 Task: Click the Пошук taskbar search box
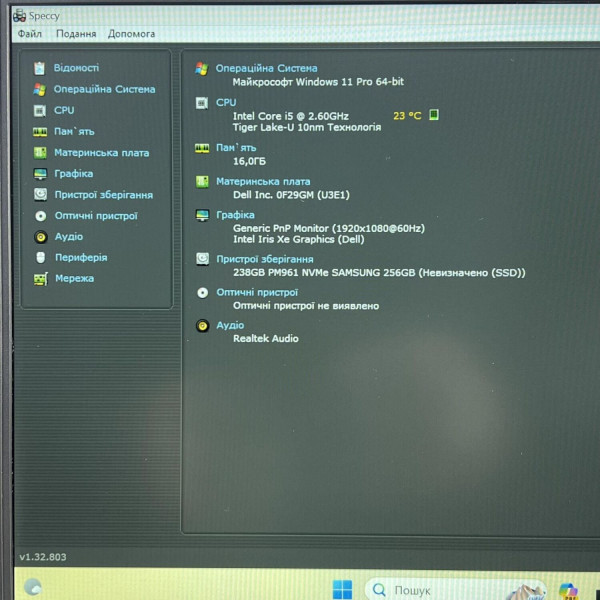click(455, 590)
